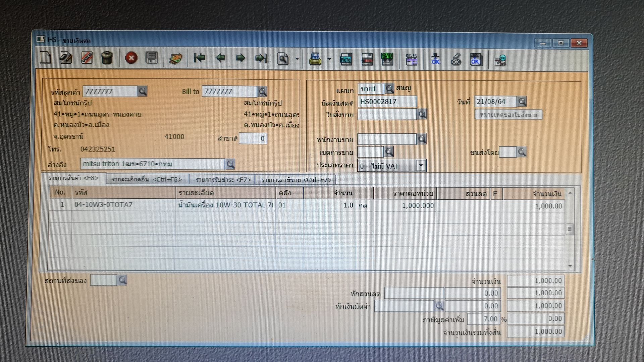Click unit price cell 1,000.000

click(406, 205)
